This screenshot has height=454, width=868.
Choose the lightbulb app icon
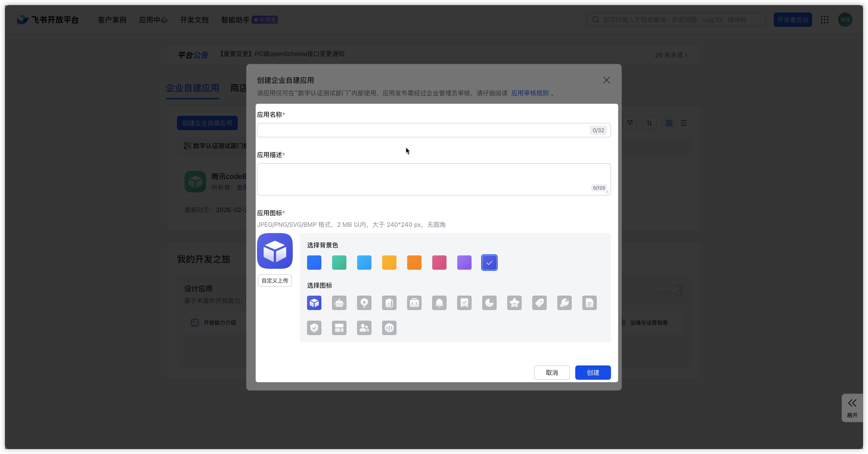point(364,303)
